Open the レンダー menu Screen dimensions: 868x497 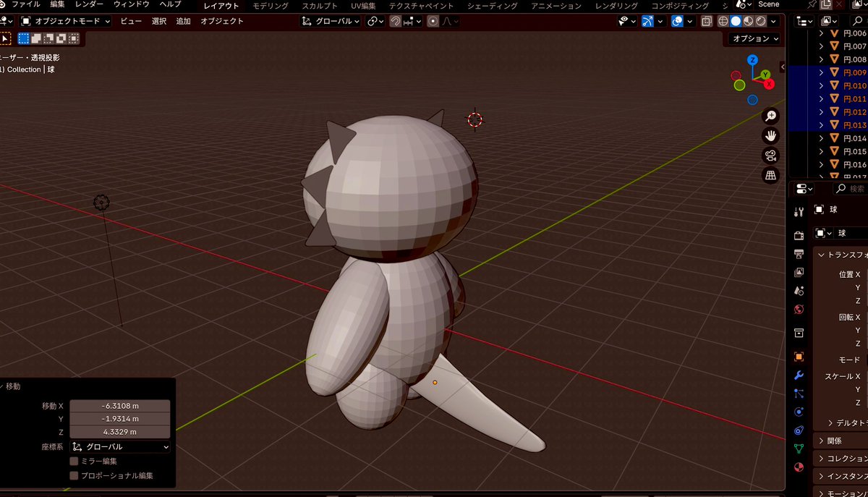coord(90,5)
